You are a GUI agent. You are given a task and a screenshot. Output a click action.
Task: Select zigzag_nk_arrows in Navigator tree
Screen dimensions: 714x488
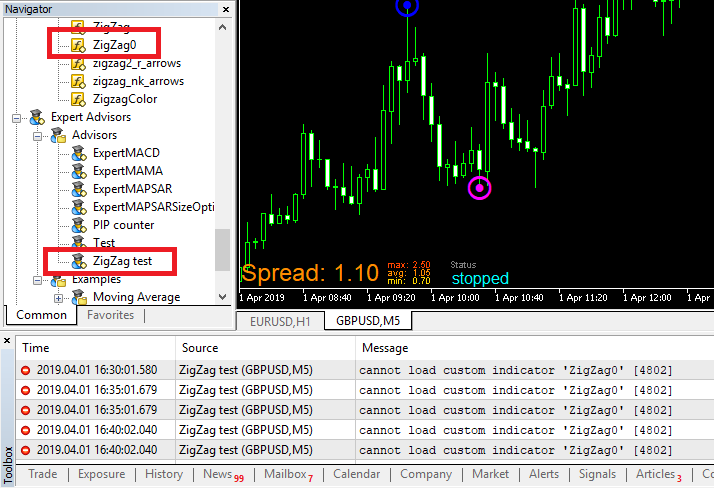point(138,81)
